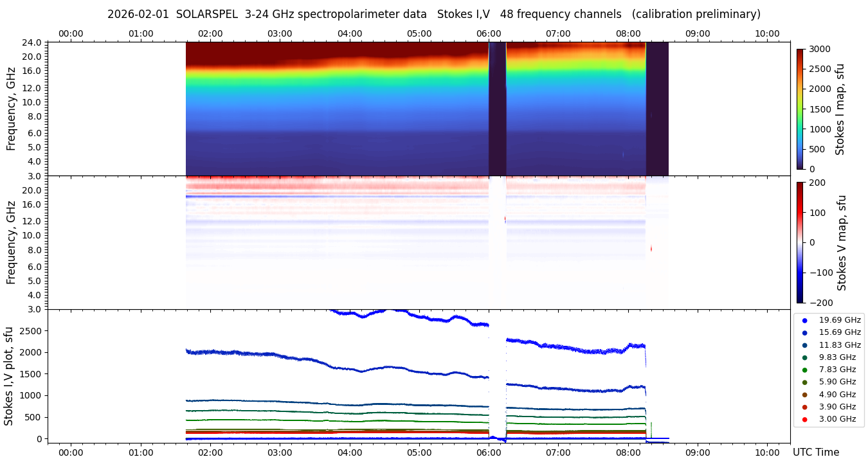The image size is (868, 466).
Task: Select the 11.83 GHz legend dot
Action: (x=804, y=345)
